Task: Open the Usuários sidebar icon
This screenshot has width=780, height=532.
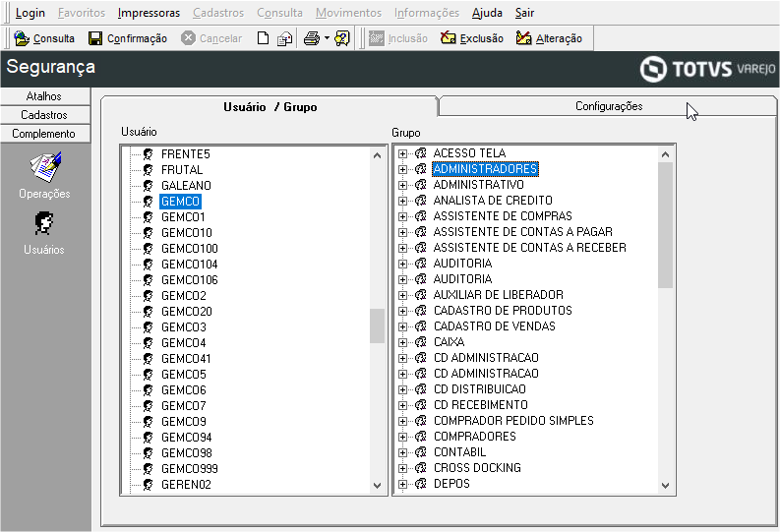Action: (x=44, y=233)
